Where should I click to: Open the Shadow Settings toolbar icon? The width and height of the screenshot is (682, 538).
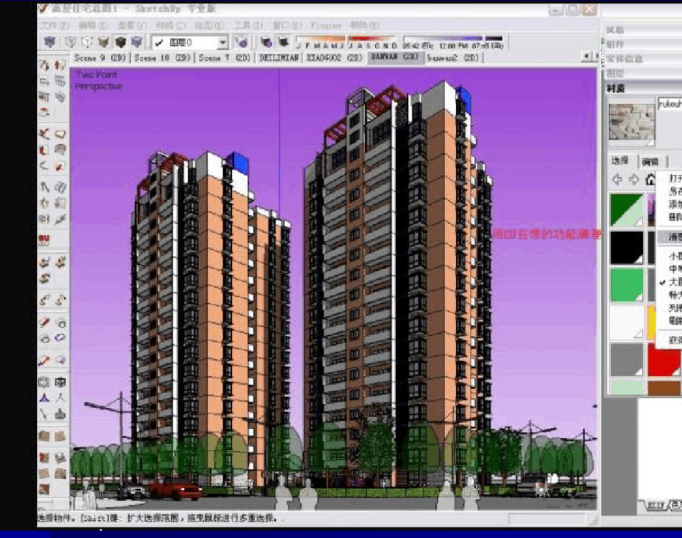click(267, 43)
